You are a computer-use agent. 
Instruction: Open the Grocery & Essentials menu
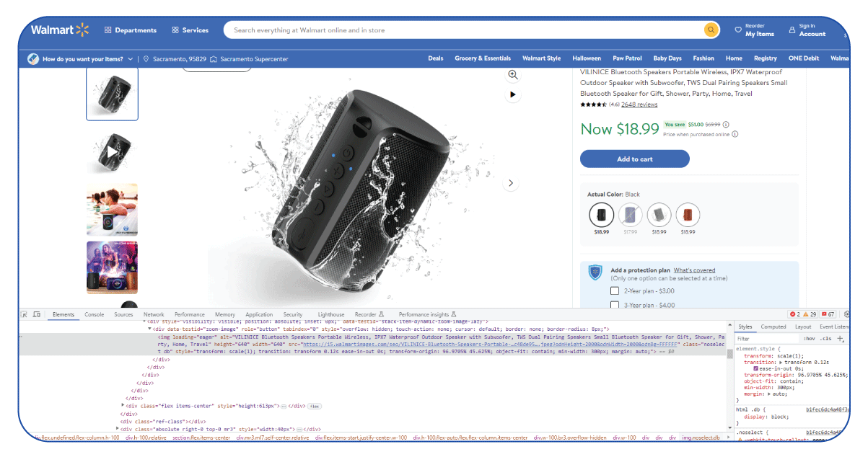click(483, 58)
